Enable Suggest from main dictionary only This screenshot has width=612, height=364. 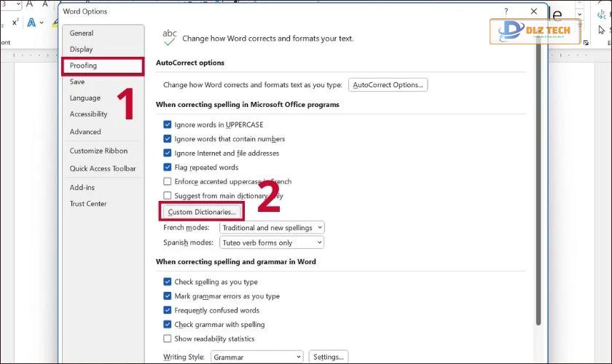[168, 195]
